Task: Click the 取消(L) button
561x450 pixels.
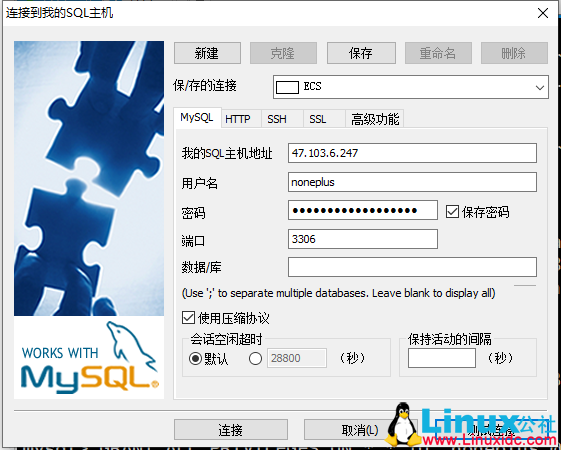Action: [x=360, y=429]
